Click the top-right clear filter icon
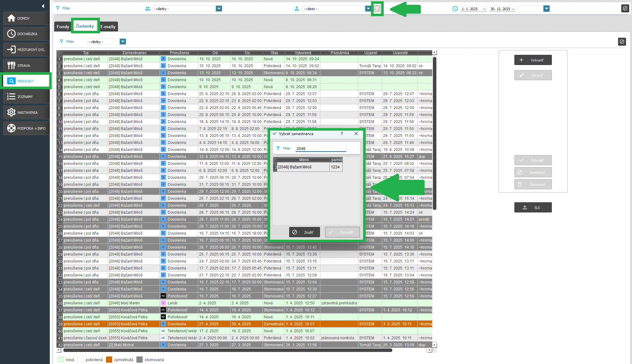The height and width of the screenshot is (364, 632). [625, 9]
